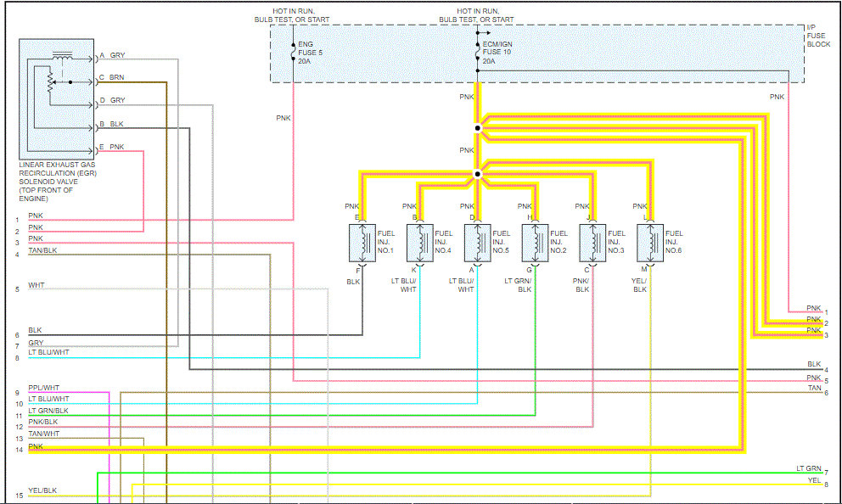The image size is (842, 504).
Task: Click EGR terminal E PNK label
Action: click(x=112, y=147)
